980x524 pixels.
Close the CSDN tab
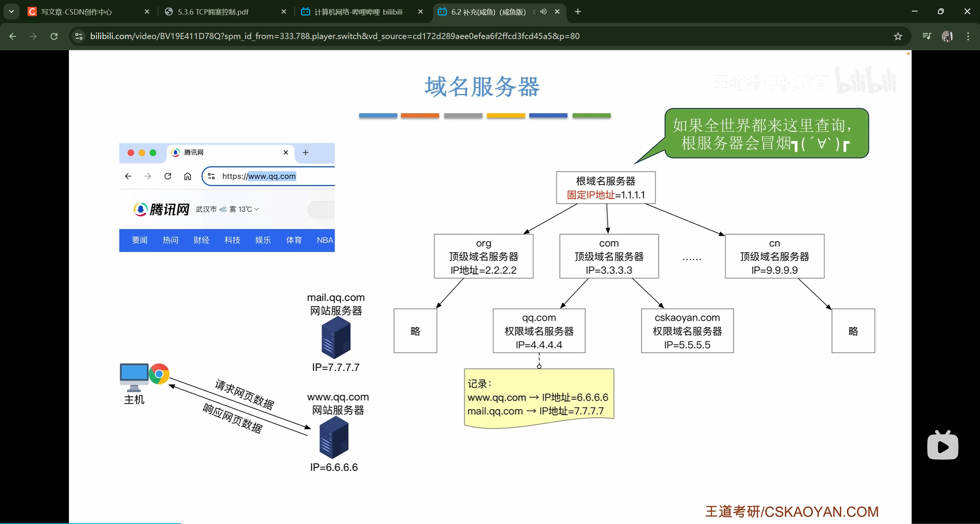(x=147, y=11)
